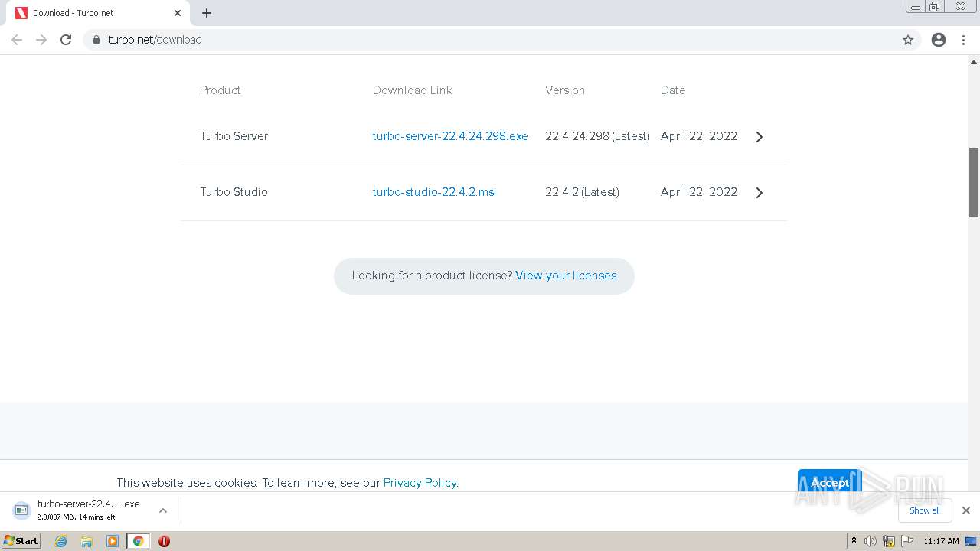Open the Action Center flag icon
This screenshot has width=980, height=551.
[x=907, y=541]
